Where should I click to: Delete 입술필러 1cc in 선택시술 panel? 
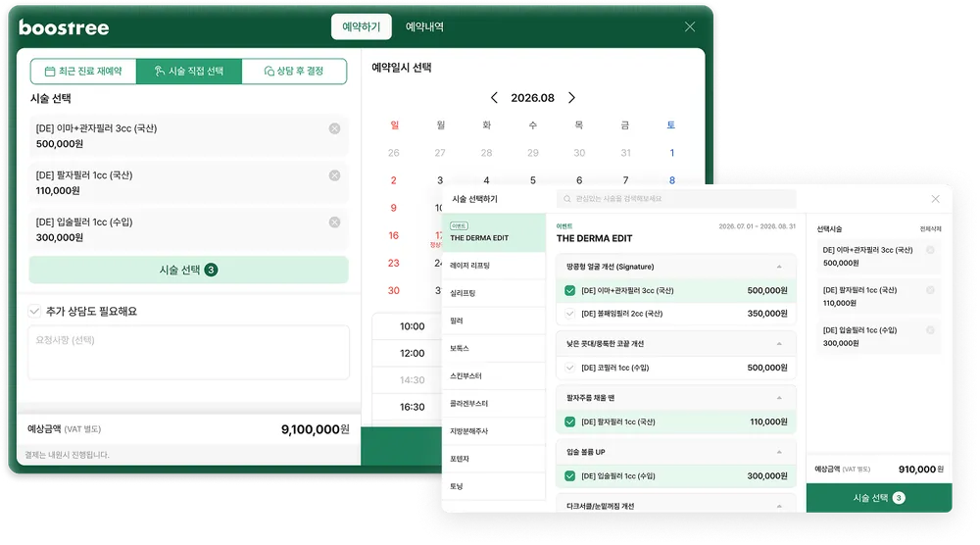tap(930, 330)
